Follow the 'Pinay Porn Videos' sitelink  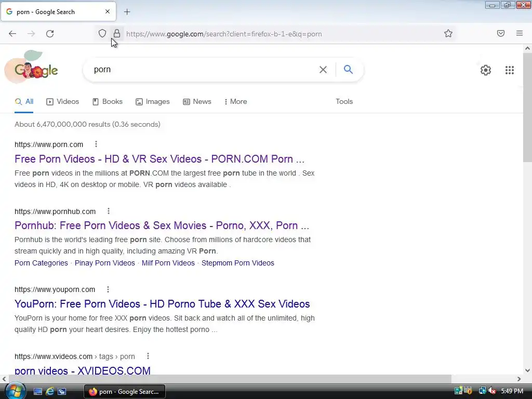[105, 263]
